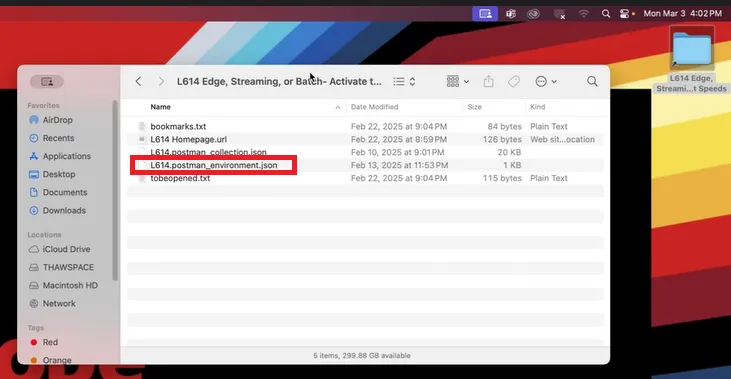
Task: Click the Finder window title text
Action: point(279,82)
